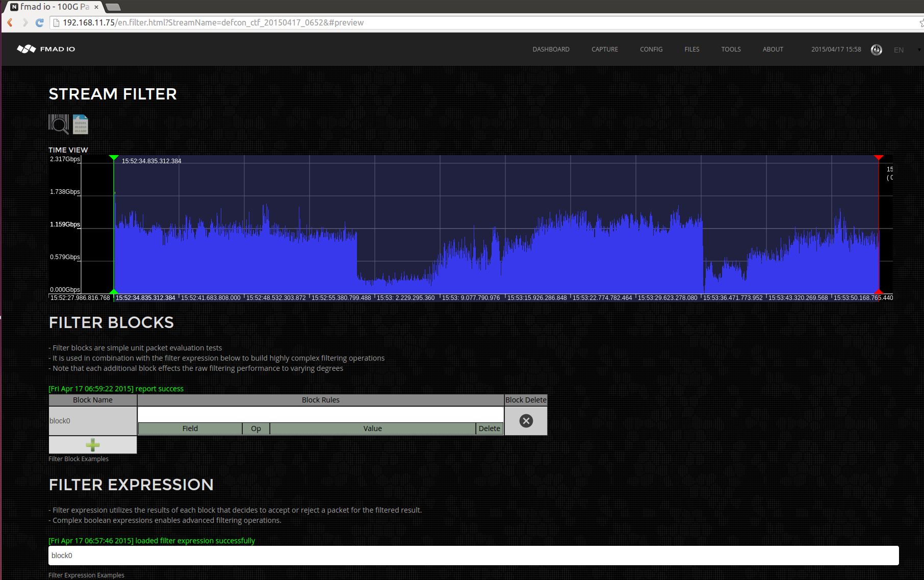Open the CONFIG menu
Image resolution: width=924 pixels, height=580 pixels.
(651, 49)
